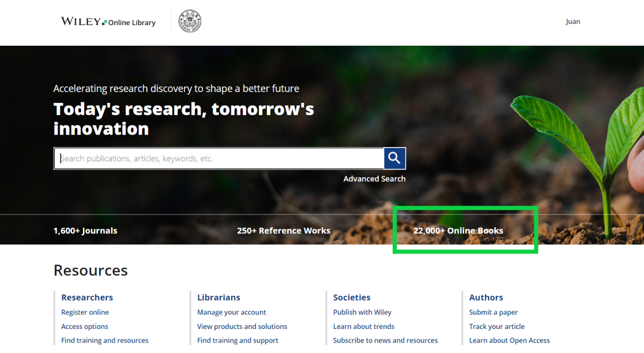
Task: Open the Researchers section heading
Action: (x=87, y=298)
